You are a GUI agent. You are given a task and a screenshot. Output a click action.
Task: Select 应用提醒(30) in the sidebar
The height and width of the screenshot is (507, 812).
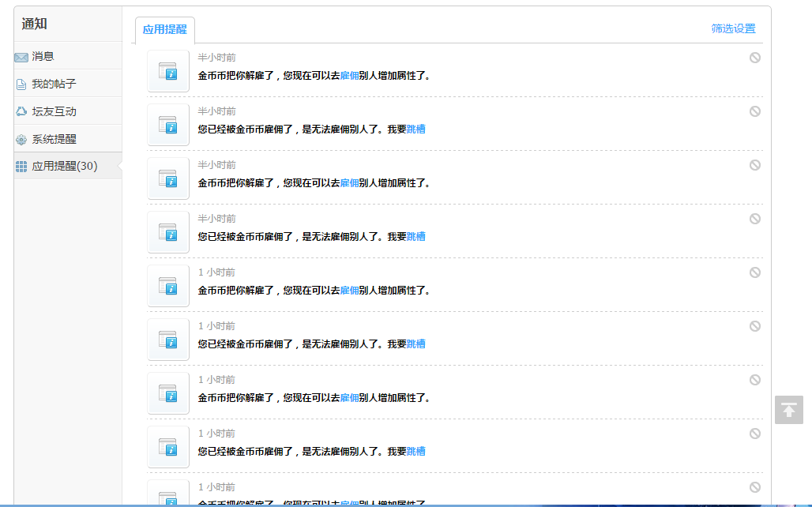coord(68,166)
